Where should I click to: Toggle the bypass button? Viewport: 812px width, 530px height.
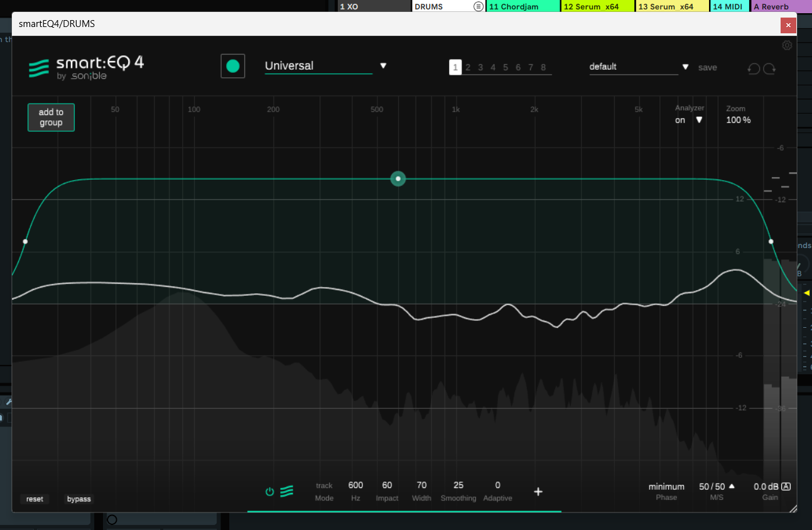[78, 499]
